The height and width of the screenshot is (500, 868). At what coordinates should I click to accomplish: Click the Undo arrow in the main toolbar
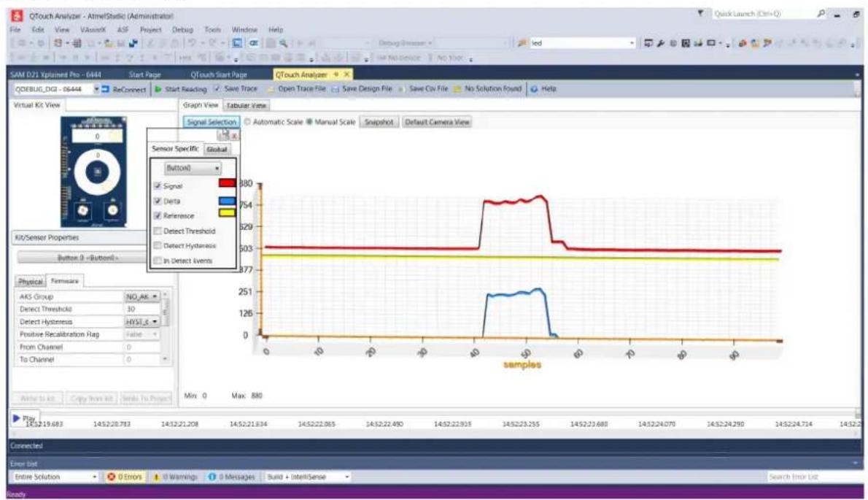coord(192,43)
